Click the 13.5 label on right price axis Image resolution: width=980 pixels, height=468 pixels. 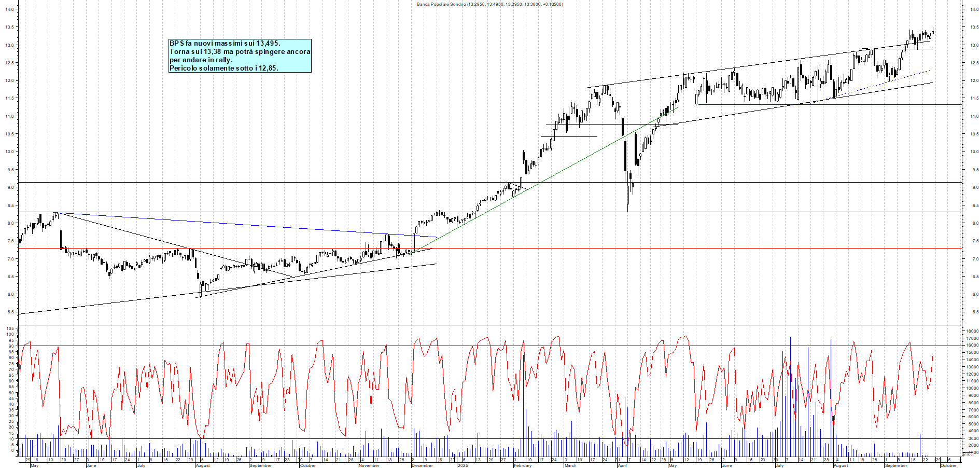tap(974, 27)
